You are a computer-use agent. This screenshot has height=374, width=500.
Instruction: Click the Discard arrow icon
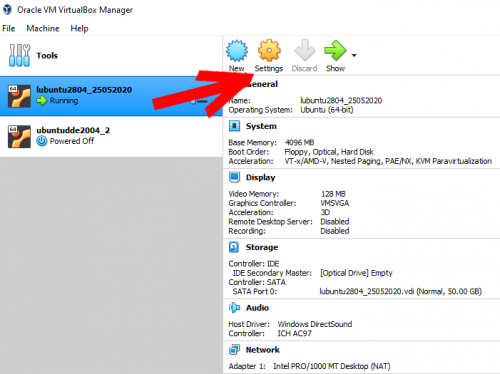tap(305, 50)
